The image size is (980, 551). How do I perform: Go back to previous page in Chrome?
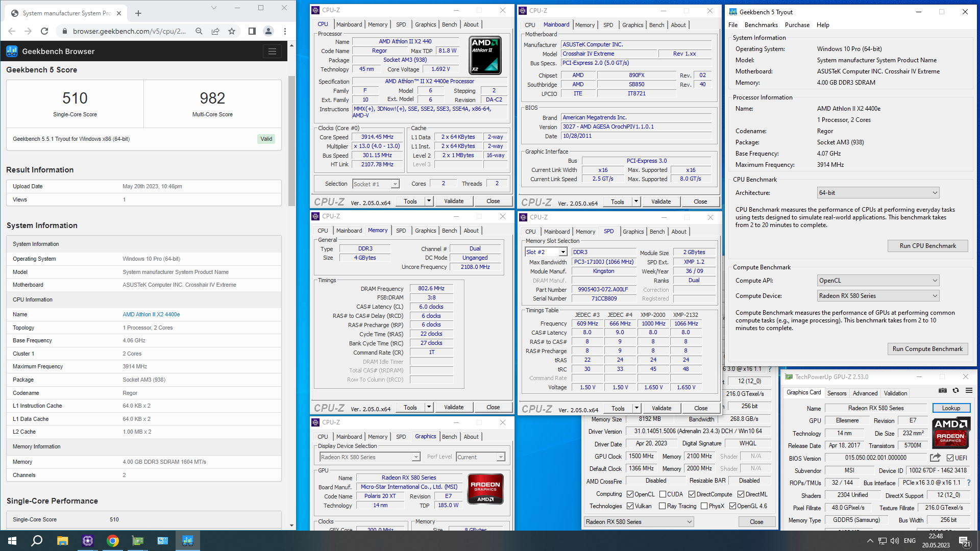(12, 31)
